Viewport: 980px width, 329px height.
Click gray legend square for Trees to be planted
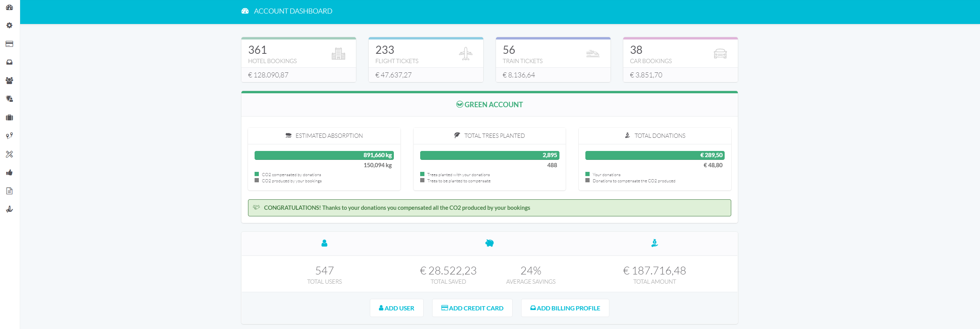422,180
